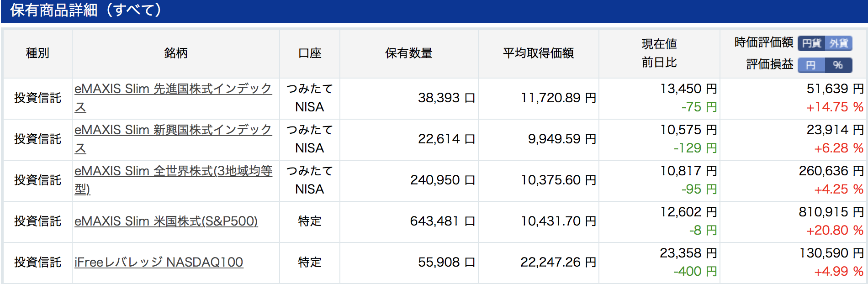Click the 保有数量 column header

pos(409,53)
